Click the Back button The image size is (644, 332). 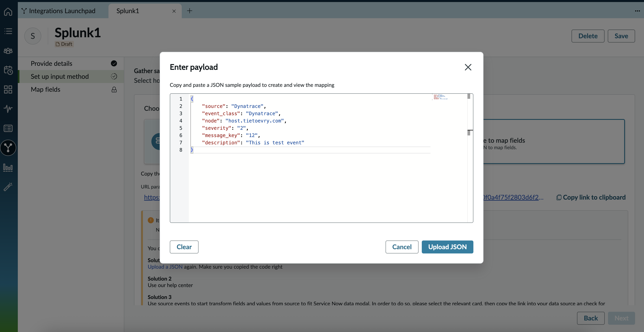[591, 318]
